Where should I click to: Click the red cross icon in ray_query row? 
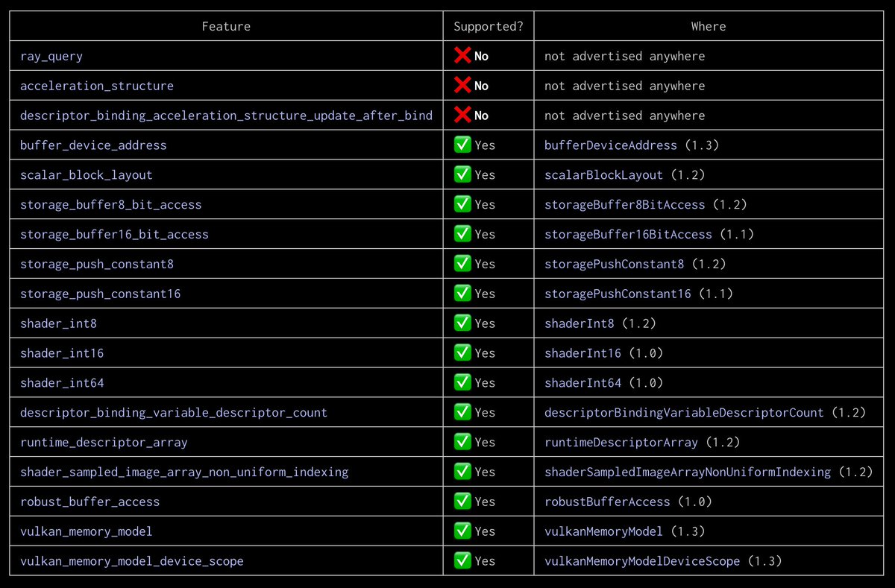coord(462,55)
